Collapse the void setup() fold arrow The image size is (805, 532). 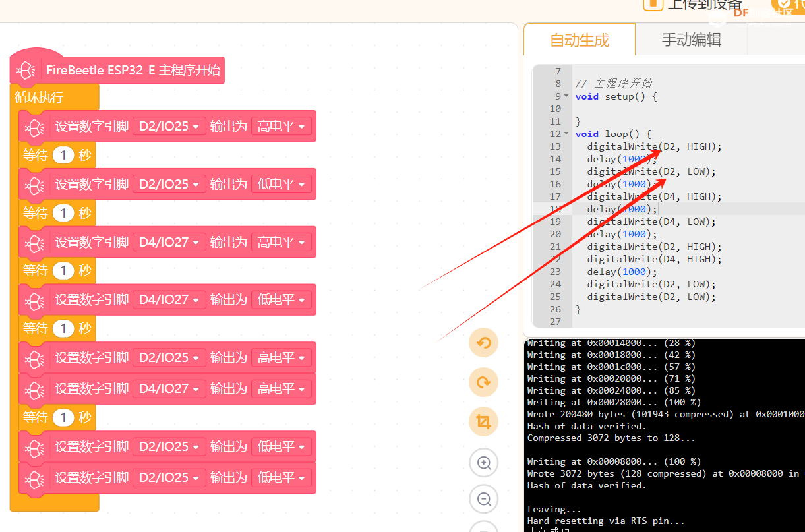click(566, 96)
